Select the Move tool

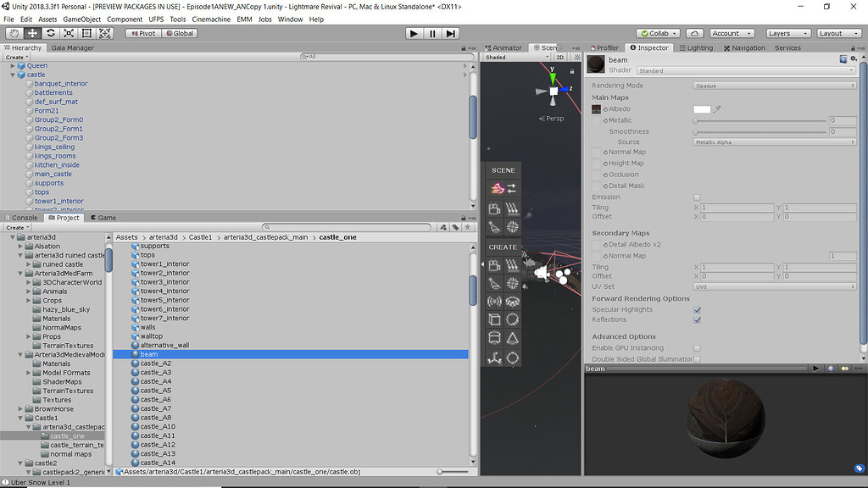coord(31,33)
